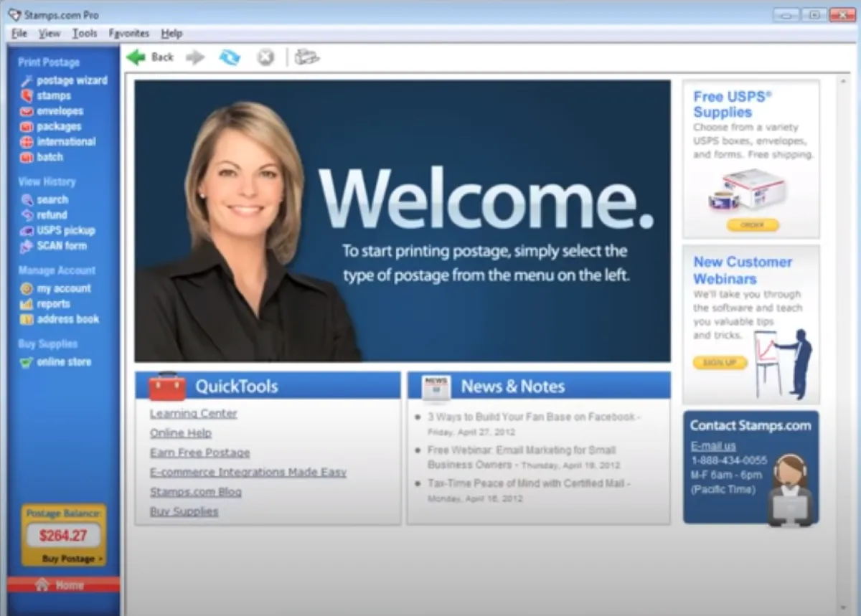Open Tax-Time Peace of Mind article
This screenshot has height=616, width=861.
click(529, 483)
